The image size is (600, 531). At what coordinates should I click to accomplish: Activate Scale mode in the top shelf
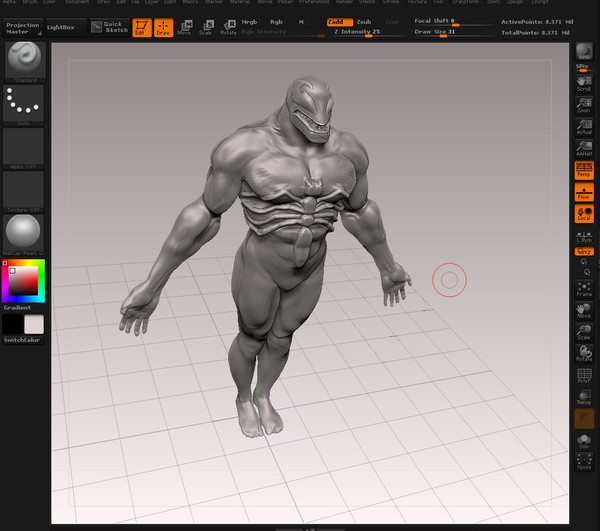click(x=206, y=28)
